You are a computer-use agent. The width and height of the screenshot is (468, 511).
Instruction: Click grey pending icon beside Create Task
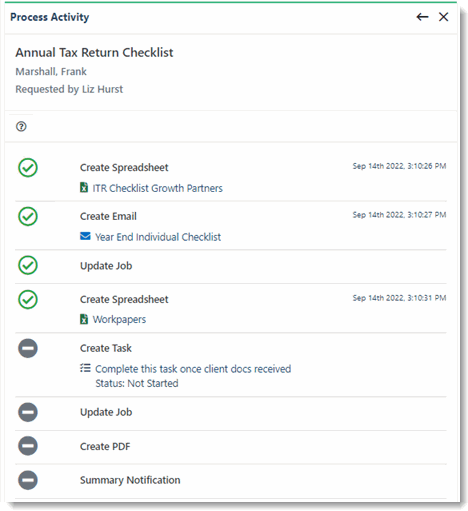tap(28, 348)
